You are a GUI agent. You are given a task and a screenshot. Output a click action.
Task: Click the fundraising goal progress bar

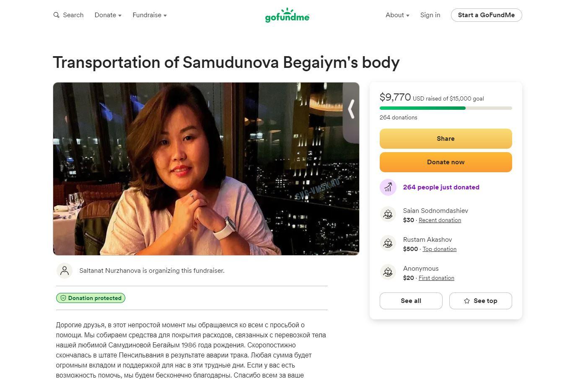[x=446, y=108]
